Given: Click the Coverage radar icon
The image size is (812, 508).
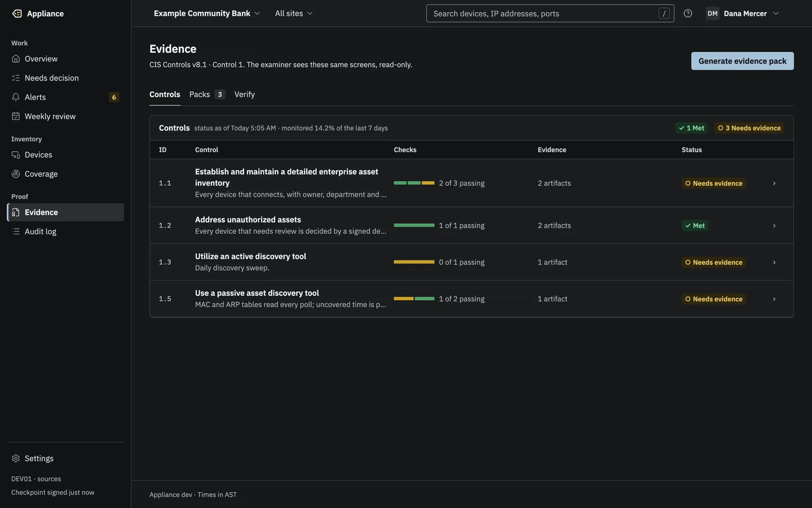Looking at the screenshot, I should [16, 174].
